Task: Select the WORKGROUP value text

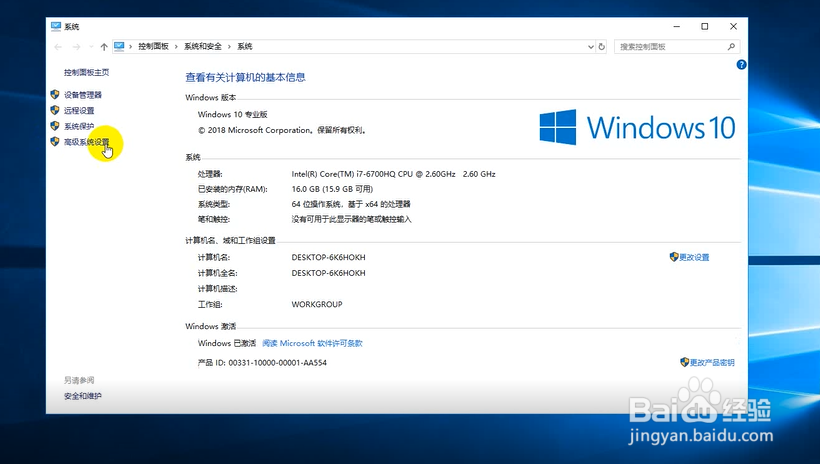Action: [317, 304]
